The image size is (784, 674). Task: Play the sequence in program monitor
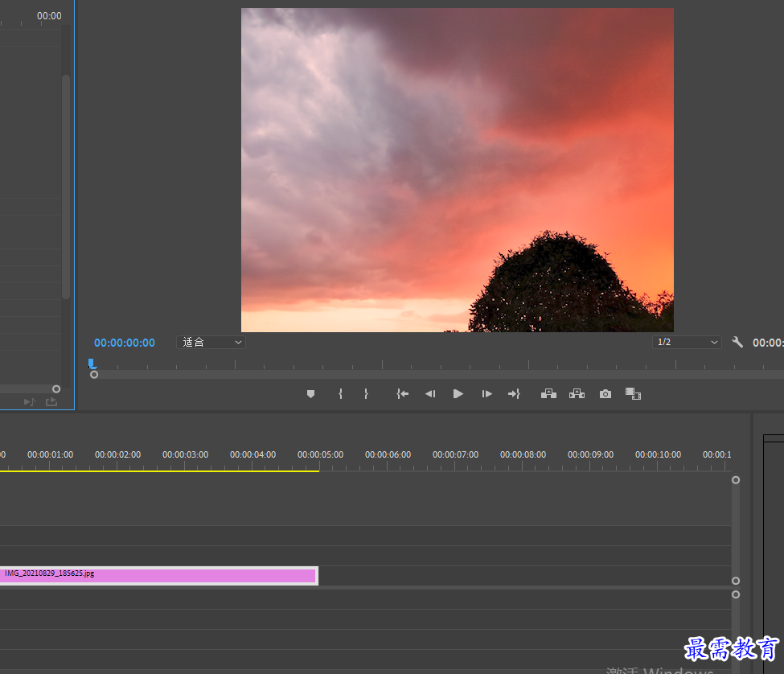pyautogui.click(x=458, y=394)
